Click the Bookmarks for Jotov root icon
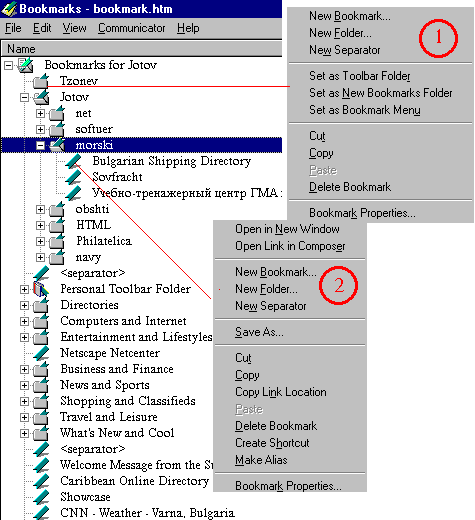Viewport: 475px width, 520px height. [26, 65]
